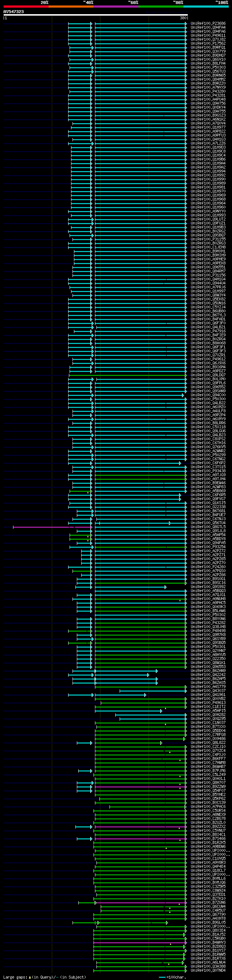Select hit UniRef100_Q1H994

pos(208,171)
